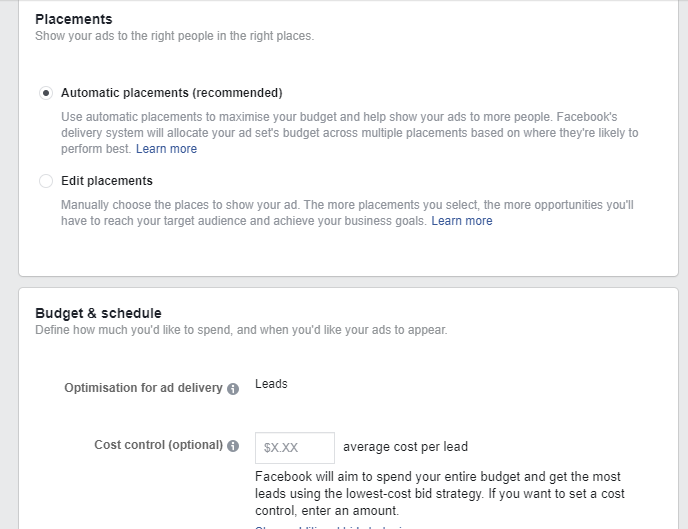The image size is (688, 529).
Task: Click the automatic placements description paragraph
Action: tap(350, 133)
